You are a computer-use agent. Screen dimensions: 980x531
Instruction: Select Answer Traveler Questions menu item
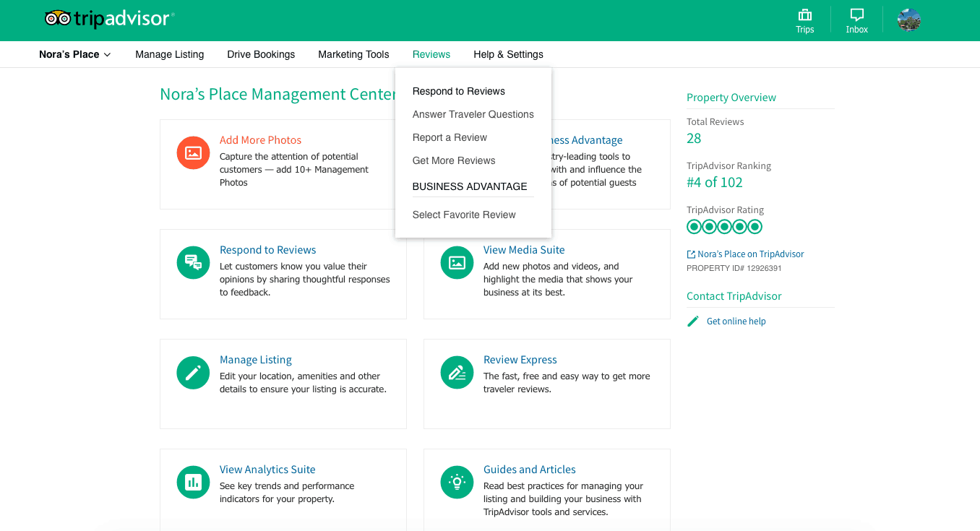point(473,114)
